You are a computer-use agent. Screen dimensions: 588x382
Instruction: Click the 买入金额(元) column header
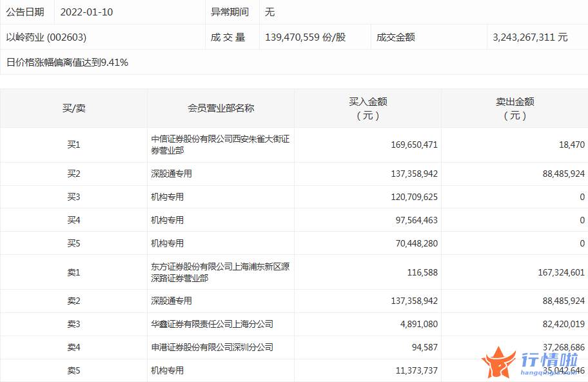[368, 108]
